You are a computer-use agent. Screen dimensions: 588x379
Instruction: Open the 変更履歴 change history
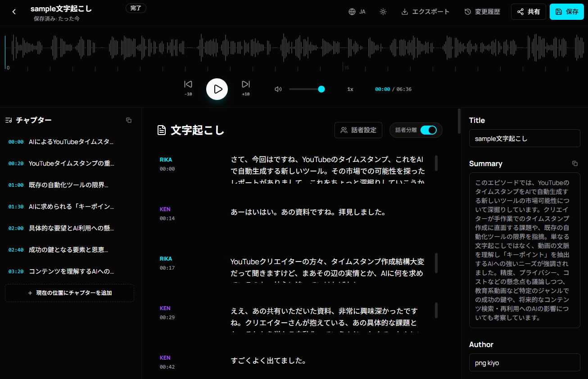482,12
